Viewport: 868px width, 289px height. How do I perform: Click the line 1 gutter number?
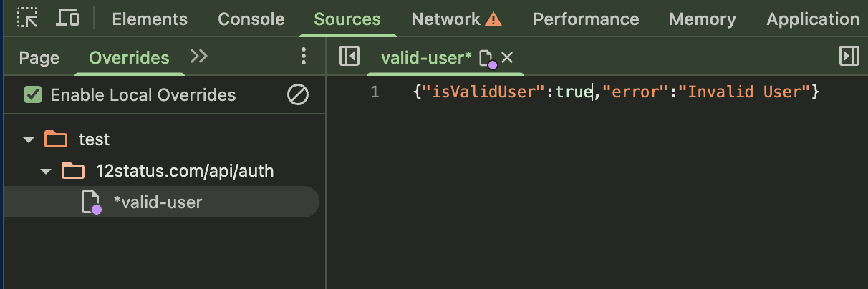(375, 92)
